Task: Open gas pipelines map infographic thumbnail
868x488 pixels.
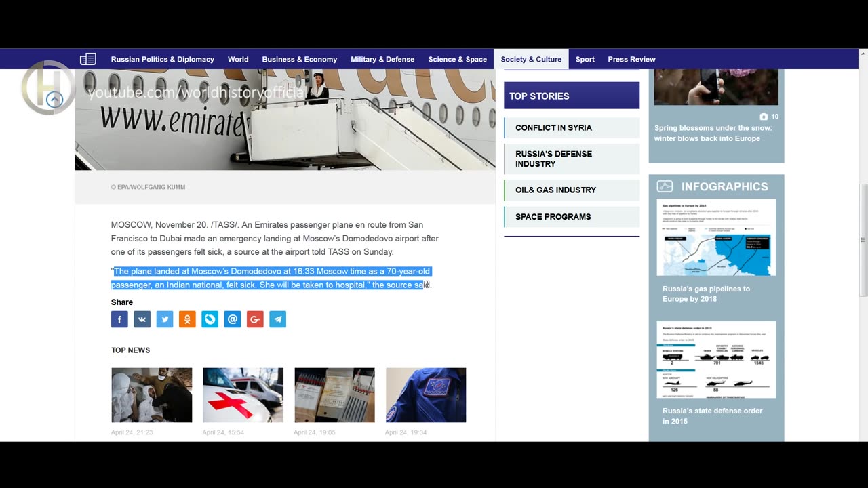Action: (716, 237)
